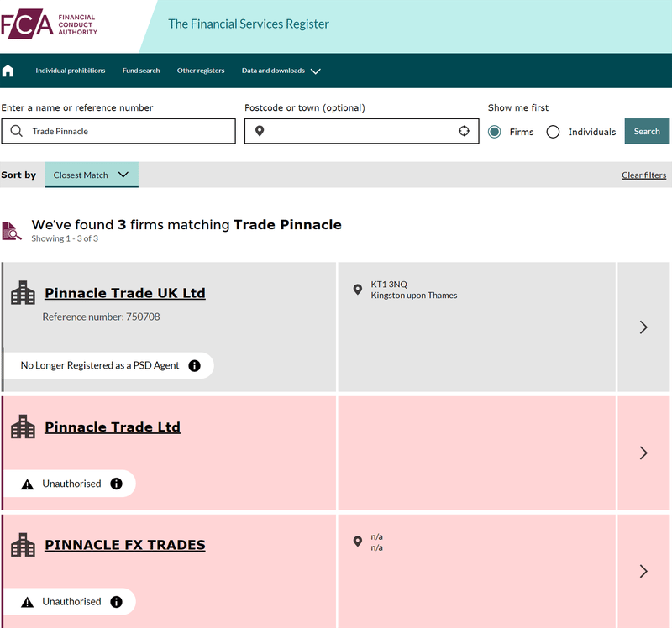The height and width of the screenshot is (628, 672).
Task: Open Pinnacle Trade Ltd via right chevron
Action: pyautogui.click(x=643, y=453)
